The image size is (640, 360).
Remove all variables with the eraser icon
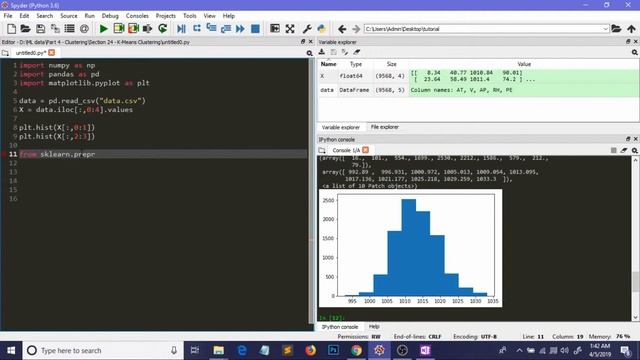357,52
